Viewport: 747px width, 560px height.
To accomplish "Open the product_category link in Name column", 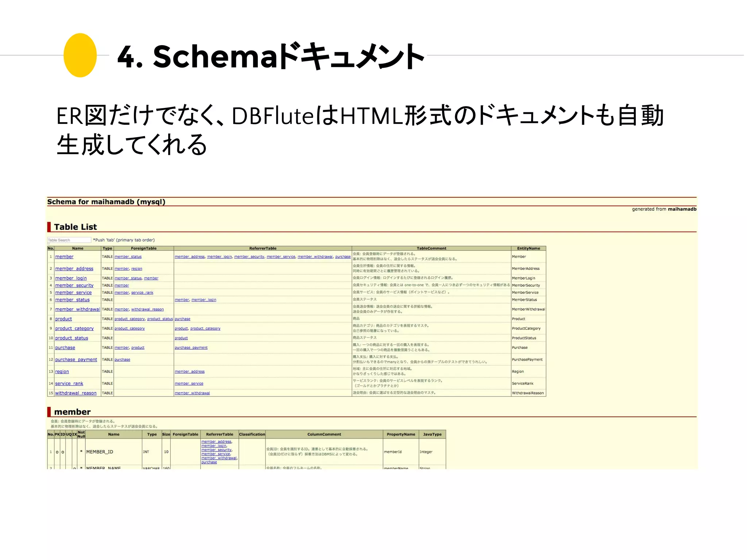I will tap(74, 328).
